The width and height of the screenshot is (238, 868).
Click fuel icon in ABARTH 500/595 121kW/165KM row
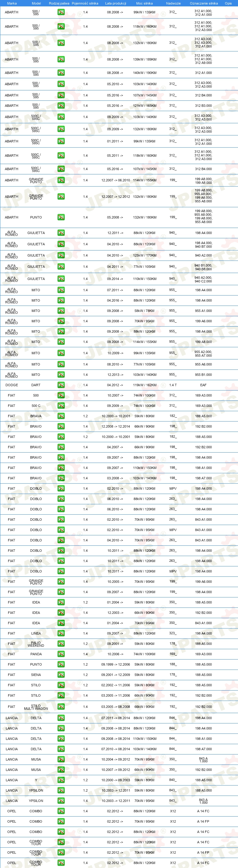[x=61, y=106]
